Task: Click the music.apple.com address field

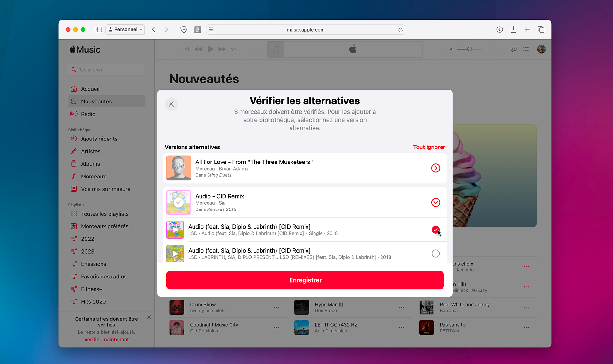Action: pyautogui.click(x=306, y=30)
